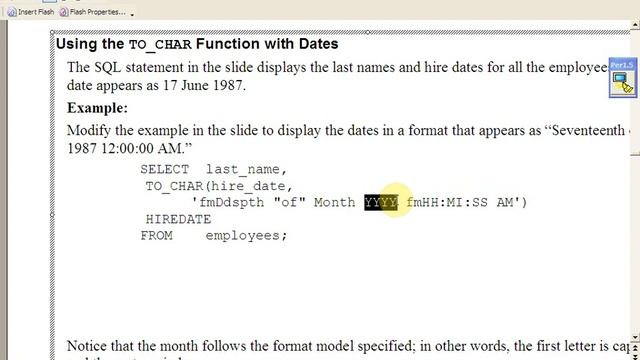Click the text box top-middle resize handle
640x360 pixels.
(x=367, y=32)
